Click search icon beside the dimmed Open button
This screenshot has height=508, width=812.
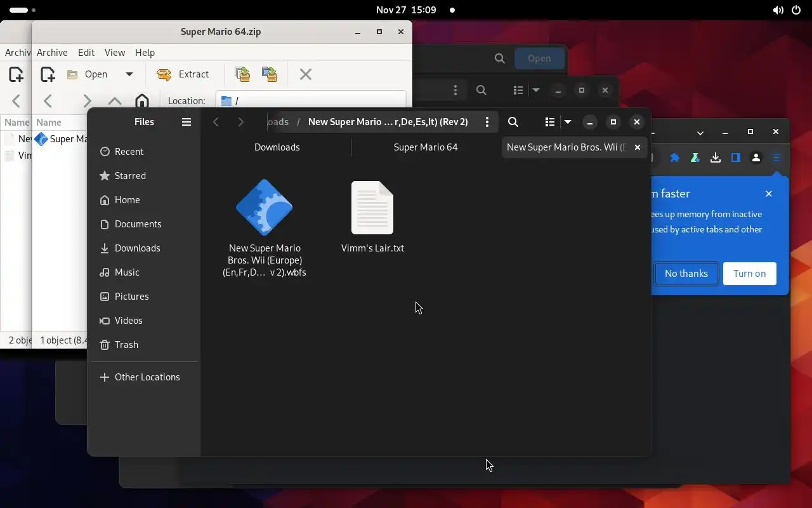[x=500, y=58]
